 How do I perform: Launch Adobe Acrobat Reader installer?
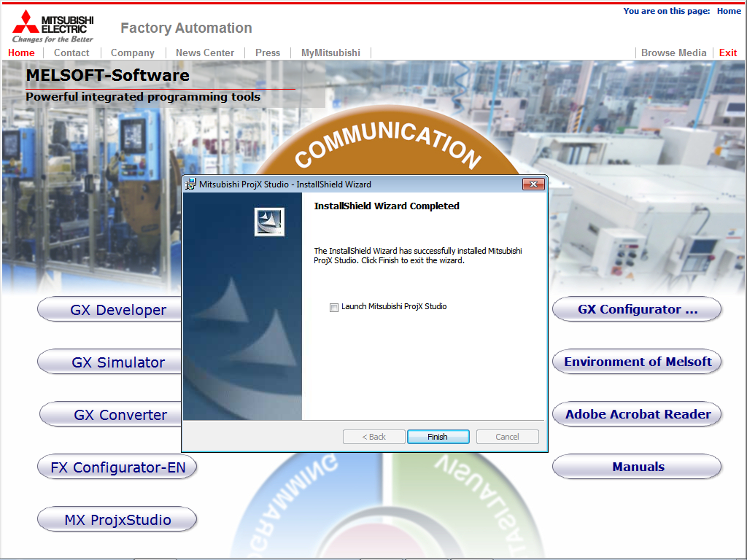[636, 414]
